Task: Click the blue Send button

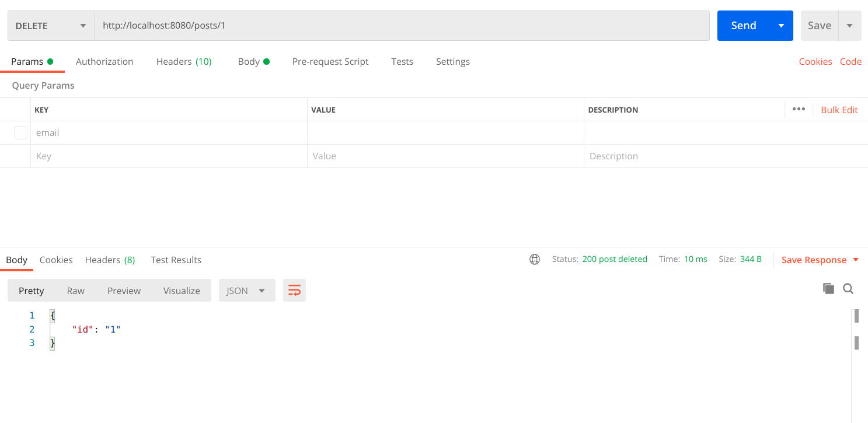Action: coord(743,26)
